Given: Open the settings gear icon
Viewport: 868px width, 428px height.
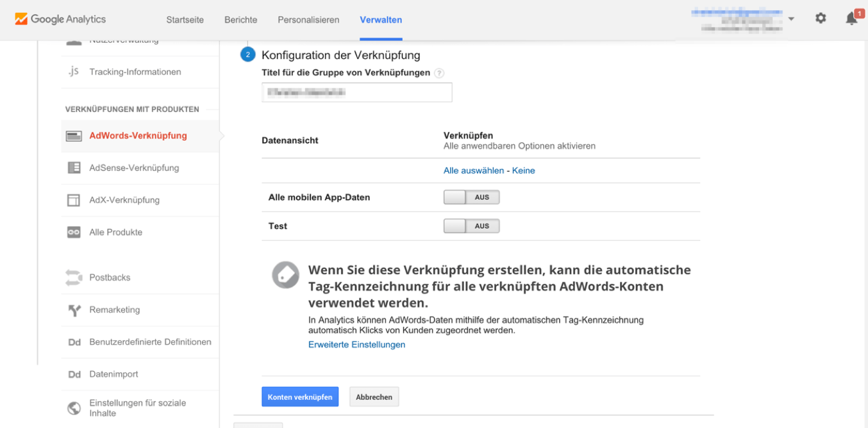Looking at the screenshot, I should coord(821,19).
